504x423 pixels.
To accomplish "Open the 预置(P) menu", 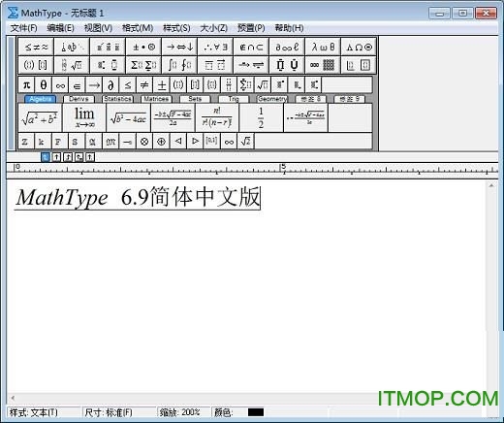I will pos(251,28).
